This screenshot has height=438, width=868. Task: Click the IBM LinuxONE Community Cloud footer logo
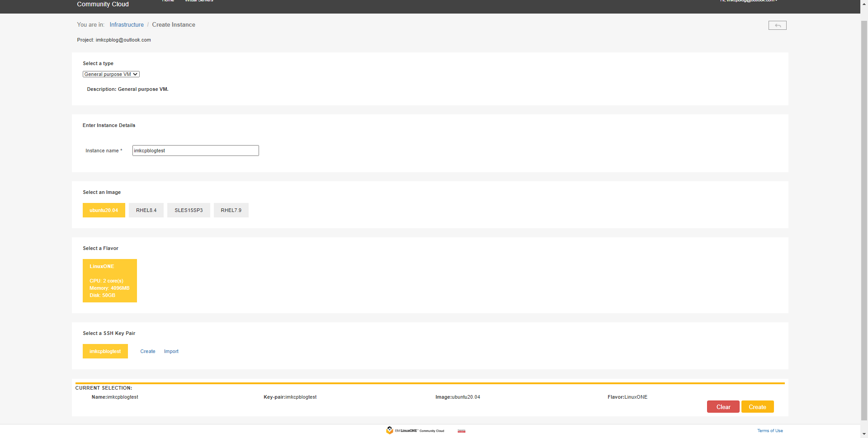click(x=415, y=430)
